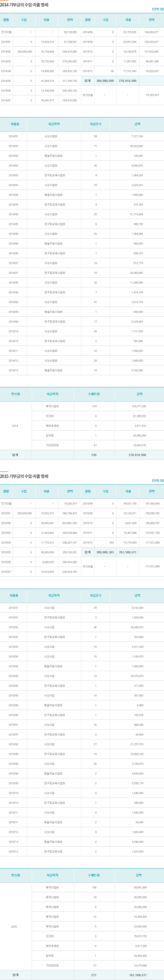Select the 2014/05 expense 41,644,372

48,81
